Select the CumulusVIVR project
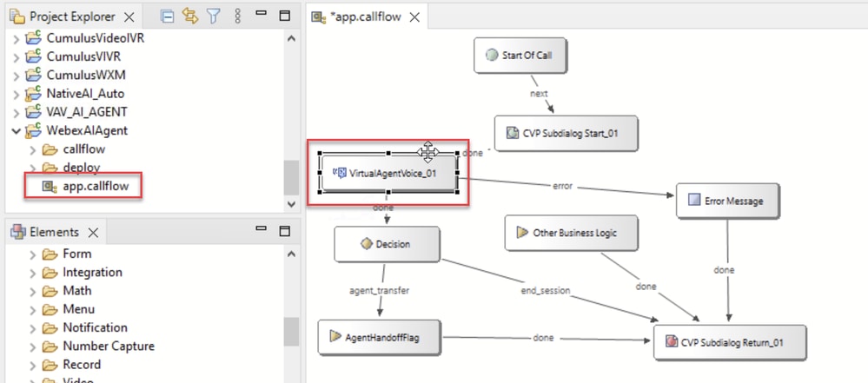The width and height of the screenshot is (868, 383). pos(83,57)
